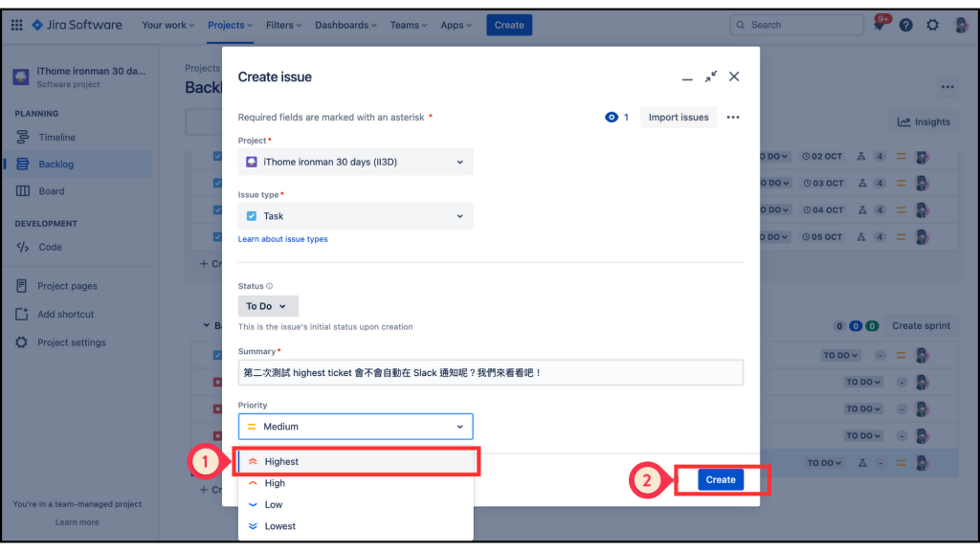Select Low priority option
This screenshot has height=551, width=980.
(x=356, y=505)
